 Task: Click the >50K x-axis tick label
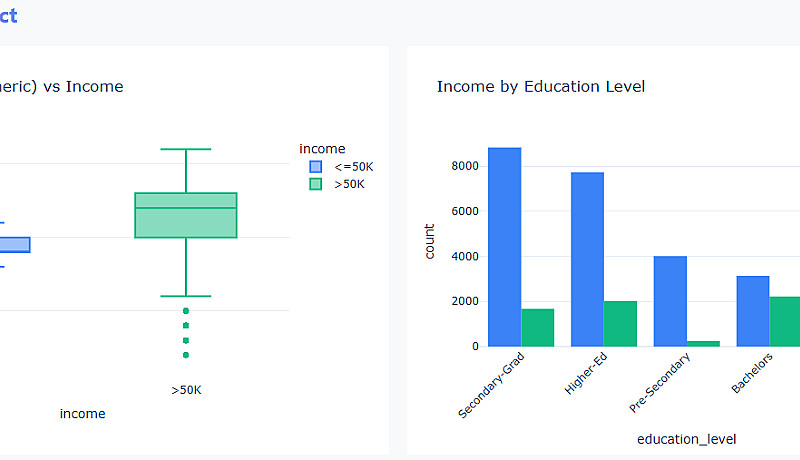(186, 389)
